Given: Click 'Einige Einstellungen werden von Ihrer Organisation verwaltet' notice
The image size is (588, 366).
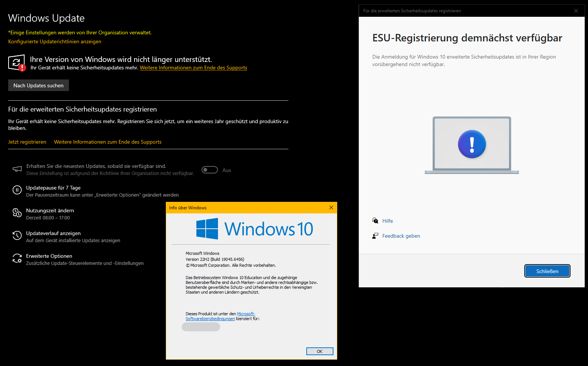Looking at the screenshot, I should pyautogui.click(x=80, y=32).
